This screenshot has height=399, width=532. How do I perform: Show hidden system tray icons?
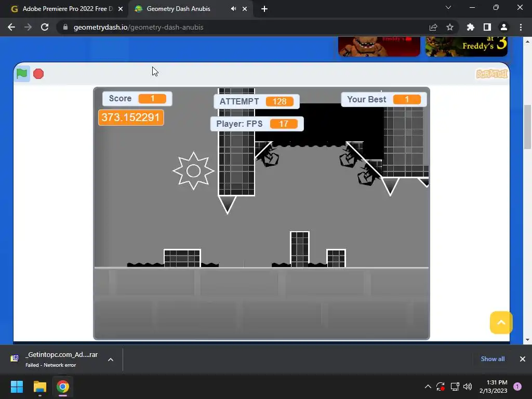[x=428, y=387]
